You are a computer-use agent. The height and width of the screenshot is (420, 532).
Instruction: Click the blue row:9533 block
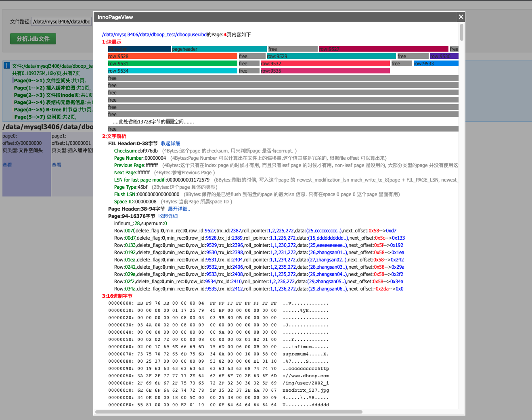tap(436, 63)
